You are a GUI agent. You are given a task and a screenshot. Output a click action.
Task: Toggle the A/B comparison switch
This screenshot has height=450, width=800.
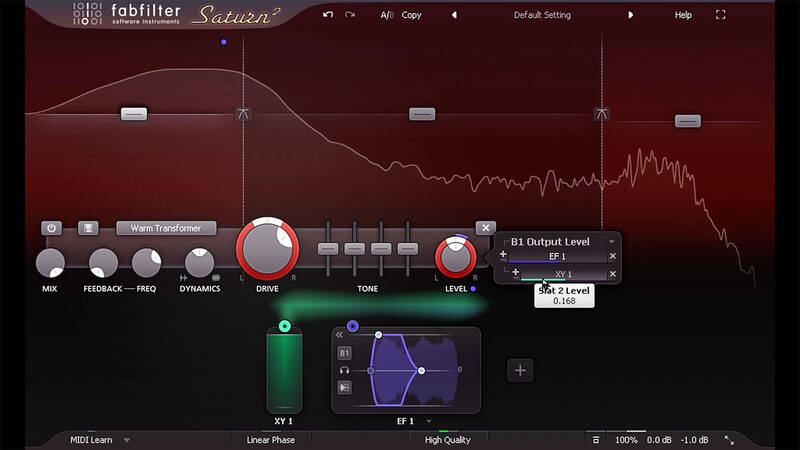point(387,15)
